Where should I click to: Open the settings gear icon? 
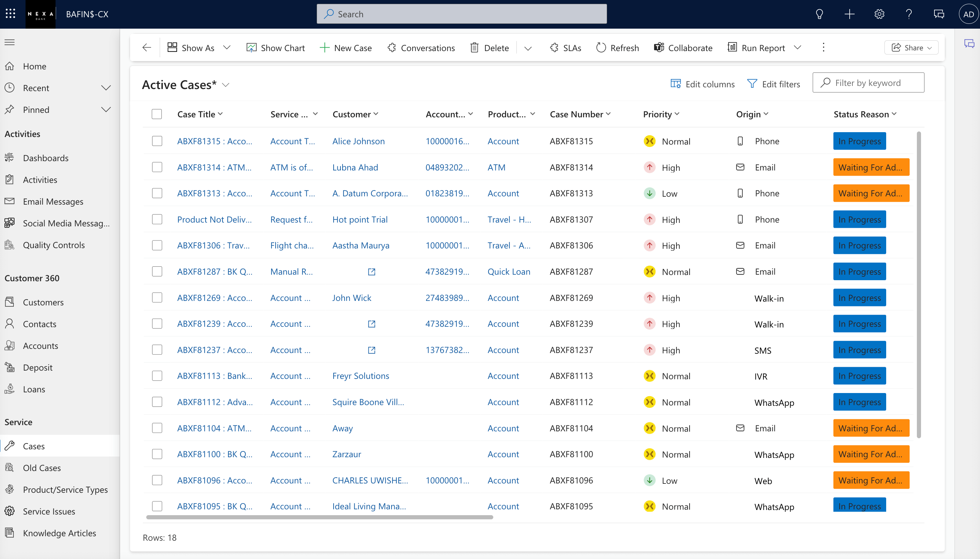click(880, 14)
